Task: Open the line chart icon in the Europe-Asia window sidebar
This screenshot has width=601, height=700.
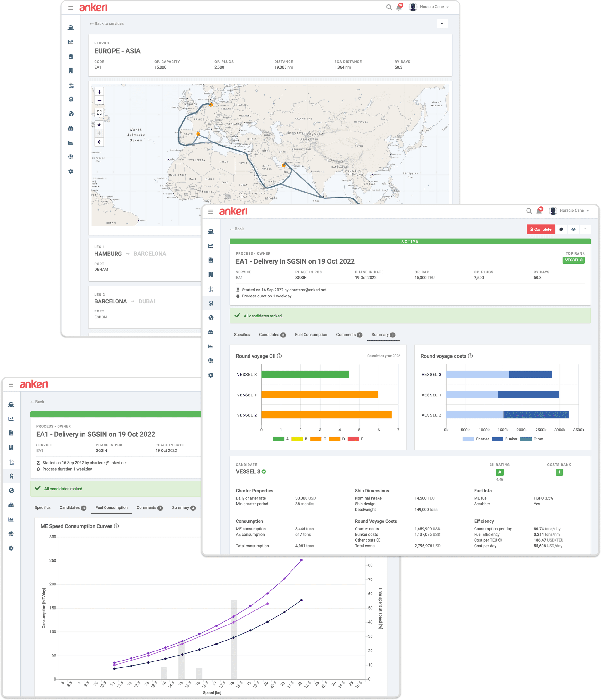Action: tap(71, 42)
